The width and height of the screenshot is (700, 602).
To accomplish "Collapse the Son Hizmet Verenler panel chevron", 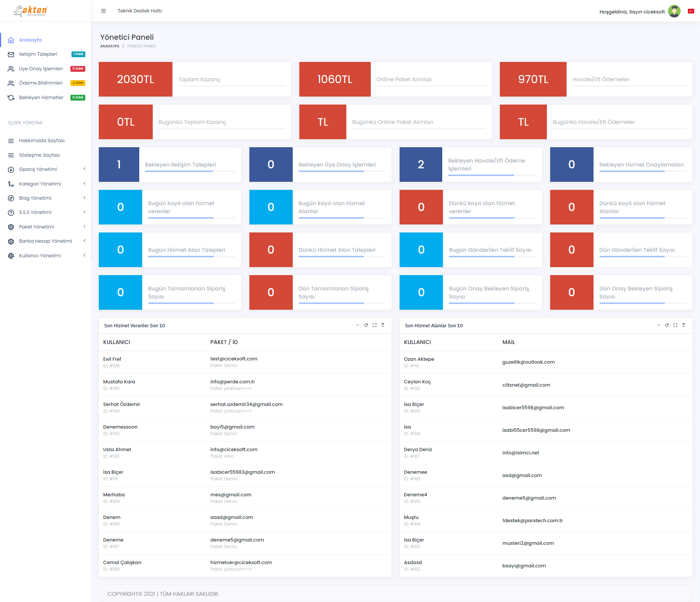I will [358, 325].
